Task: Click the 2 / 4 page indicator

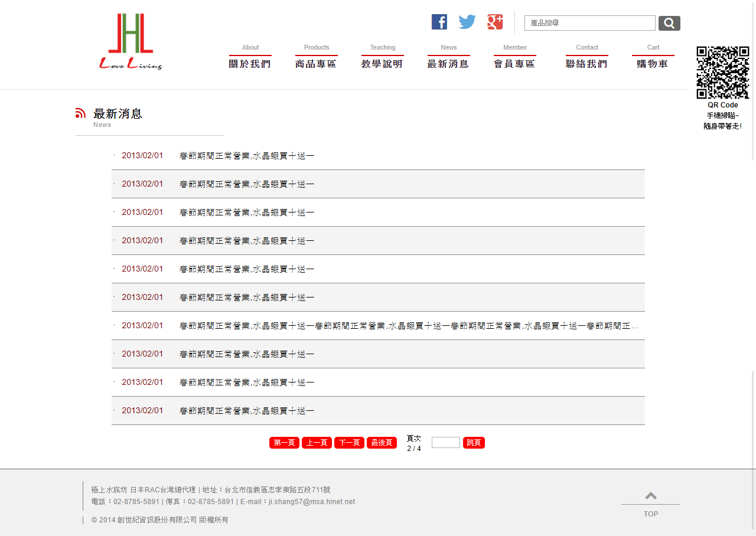Action: (x=414, y=449)
